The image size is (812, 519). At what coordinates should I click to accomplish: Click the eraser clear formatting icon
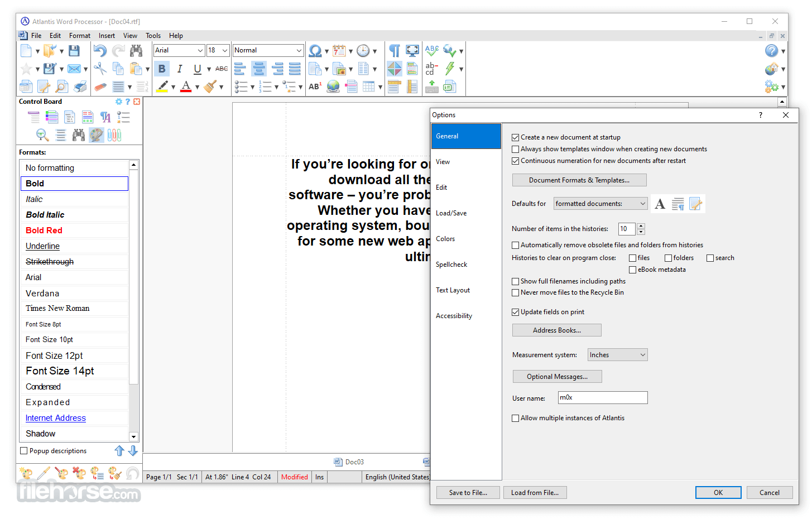point(100,86)
